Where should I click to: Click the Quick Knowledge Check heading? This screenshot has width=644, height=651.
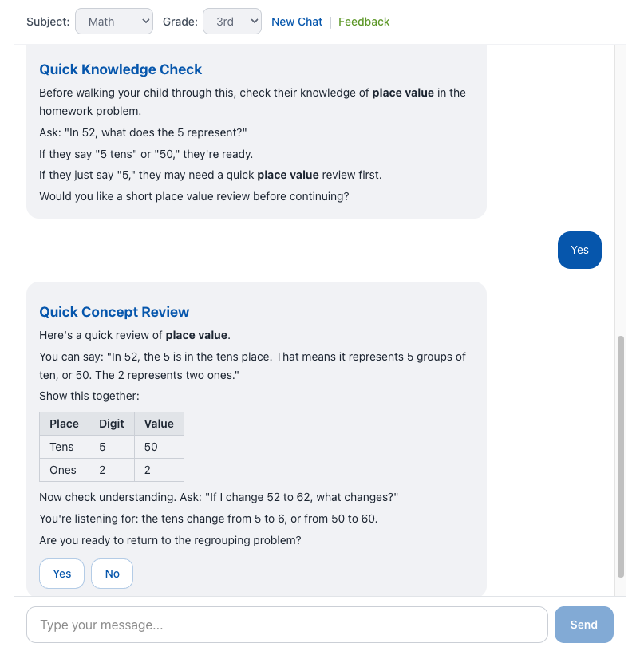pos(121,69)
